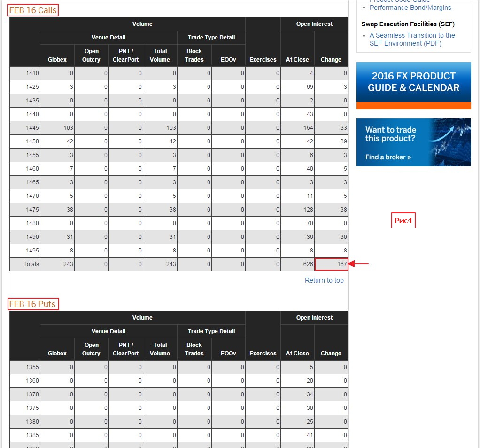Click the Change header in Calls table

click(331, 59)
